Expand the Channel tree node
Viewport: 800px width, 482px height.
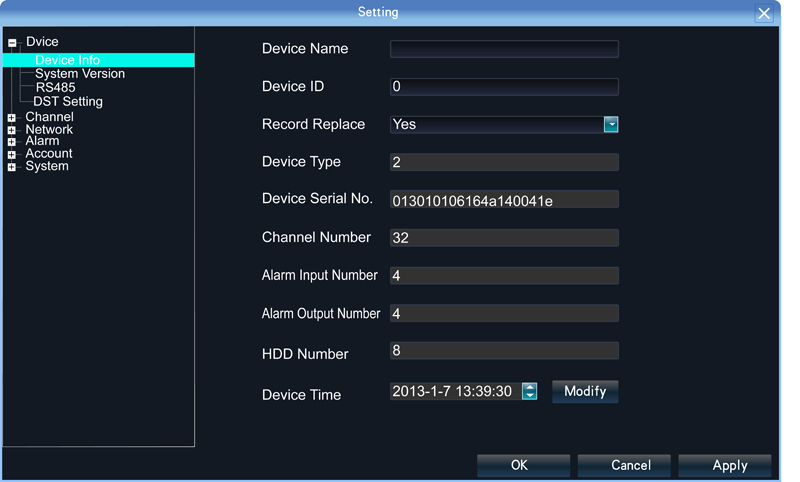(11, 118)
